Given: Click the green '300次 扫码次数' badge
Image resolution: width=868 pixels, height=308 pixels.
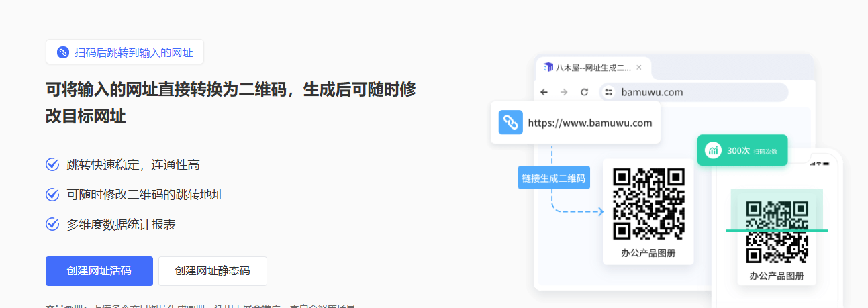Looking at the screenshot, I should pos(742,151).
